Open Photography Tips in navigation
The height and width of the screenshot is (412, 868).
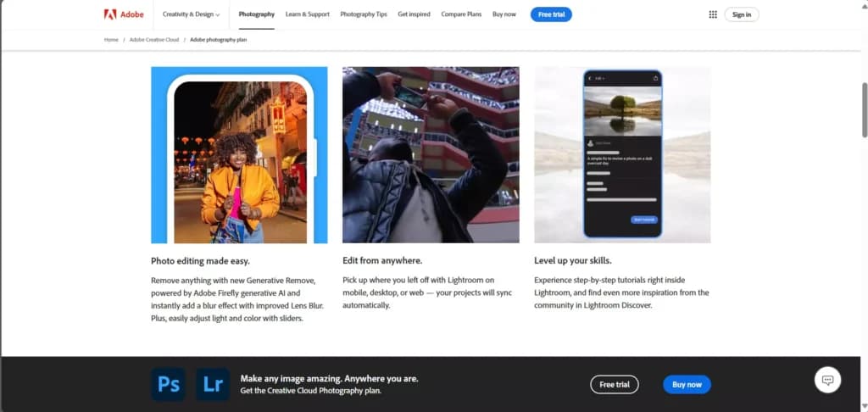click(364, 14)
